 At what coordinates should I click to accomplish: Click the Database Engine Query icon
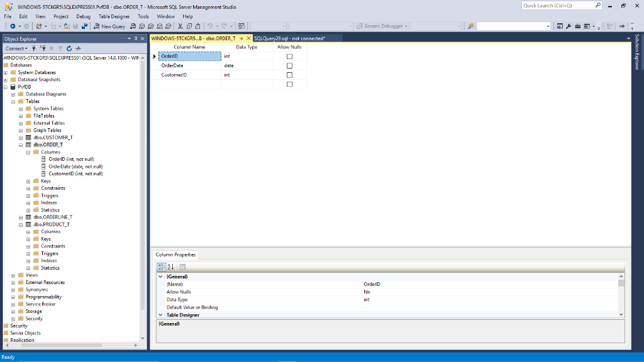pos(133,26)
